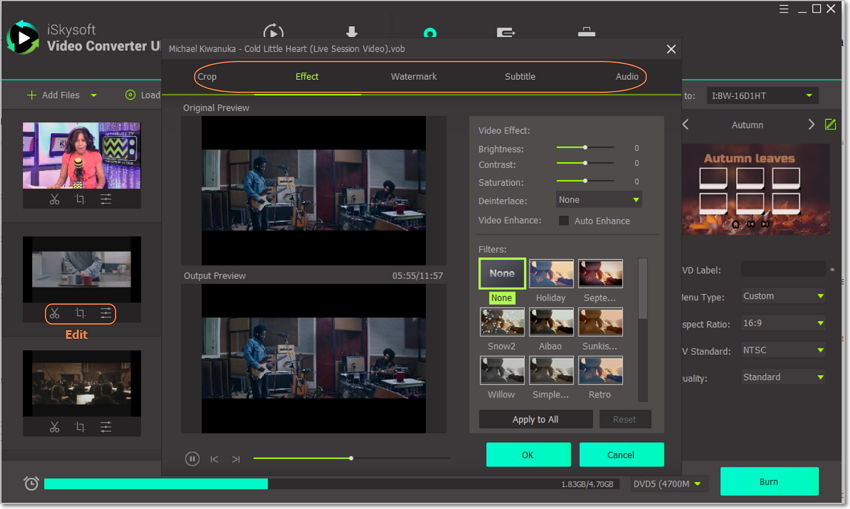Click the DVD Label input field
The width and height of the screenshot is (850, 509).
pyautogui.click(x=783, y=269)
